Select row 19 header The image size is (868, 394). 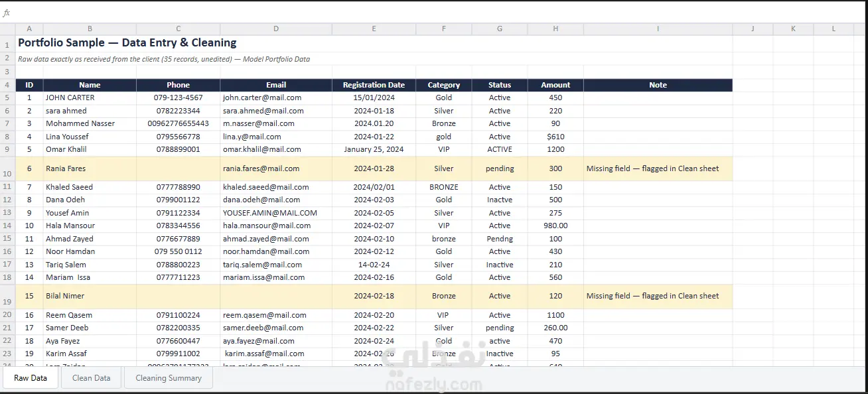point(7,296)
